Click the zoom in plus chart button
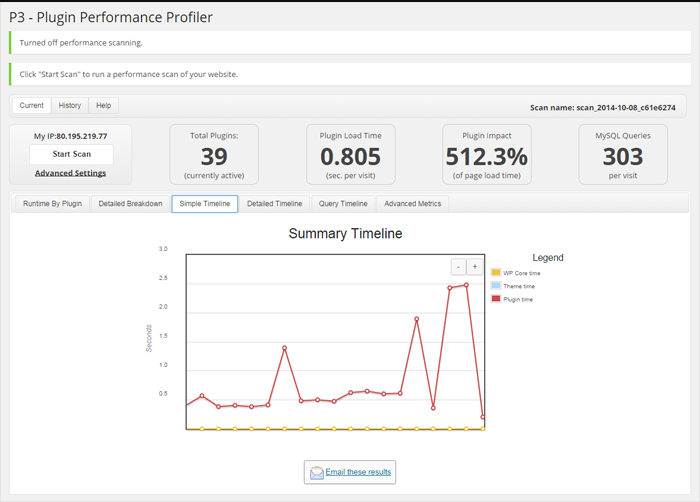The height and width of the screenshot is (502, 700). (474, 267)
